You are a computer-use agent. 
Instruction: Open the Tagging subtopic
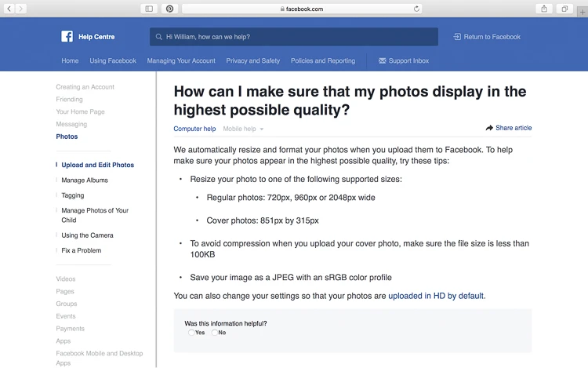73,195
